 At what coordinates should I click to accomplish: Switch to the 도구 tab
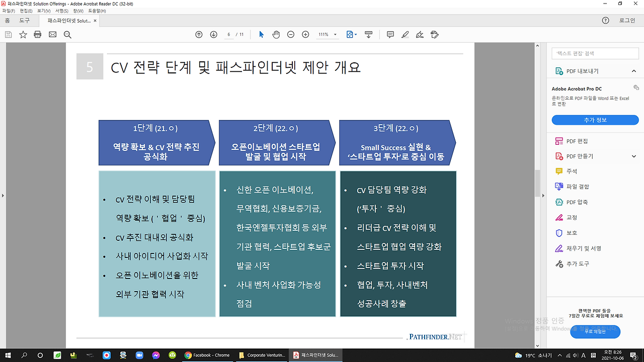[x=24, y=21]
